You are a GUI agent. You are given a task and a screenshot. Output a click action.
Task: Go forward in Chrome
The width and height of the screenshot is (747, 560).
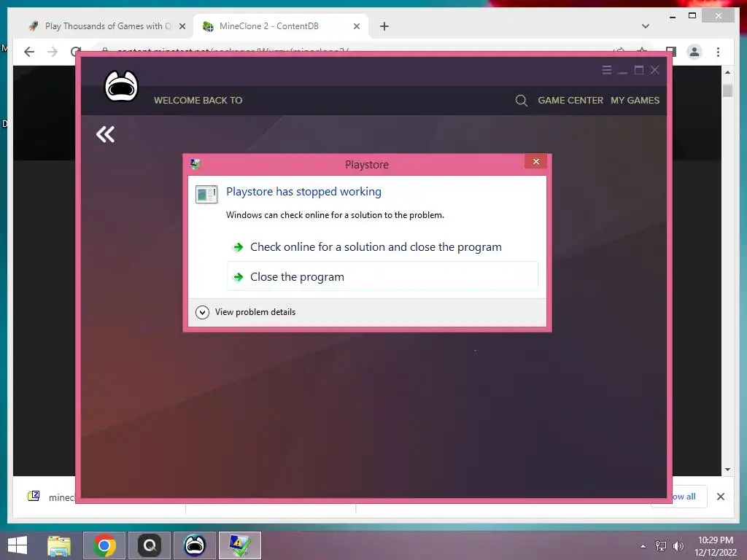point(53,52)
